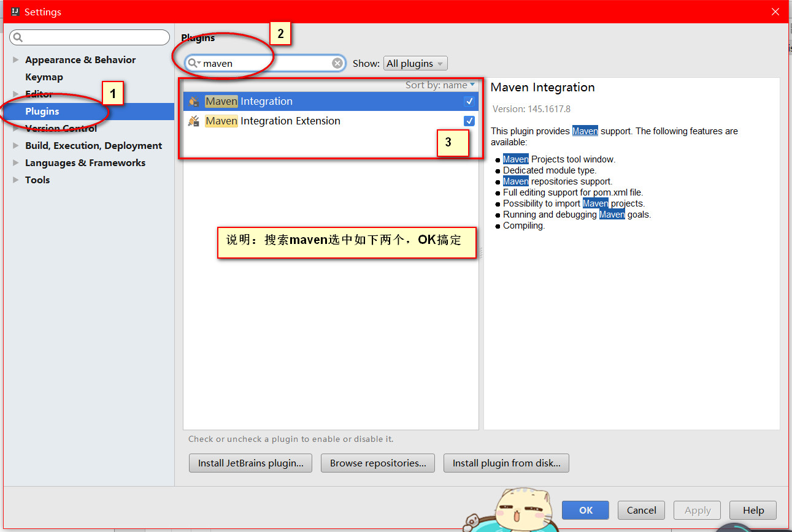Select the Tools settings category
The height and width of the screenshot is (532, 792).
(37, 180)
